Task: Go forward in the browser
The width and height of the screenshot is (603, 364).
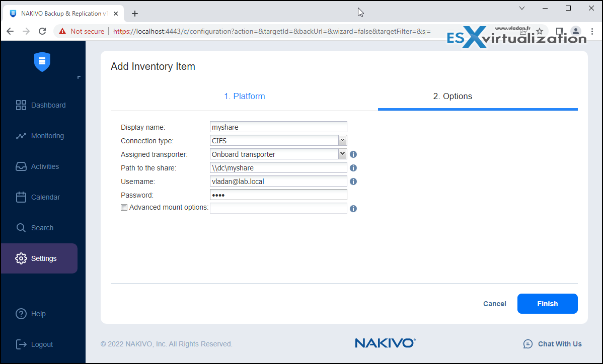Action: (26, 32)
